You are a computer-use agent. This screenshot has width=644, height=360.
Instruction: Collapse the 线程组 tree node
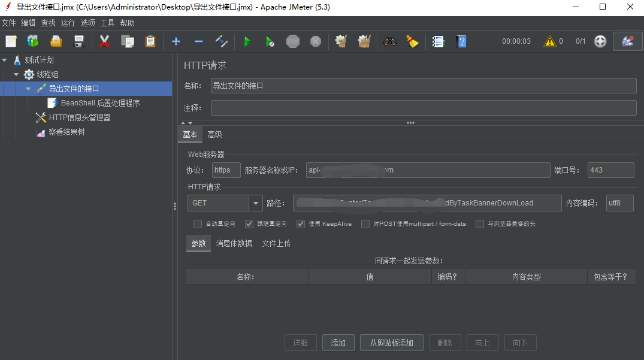(x=16, y=74)
